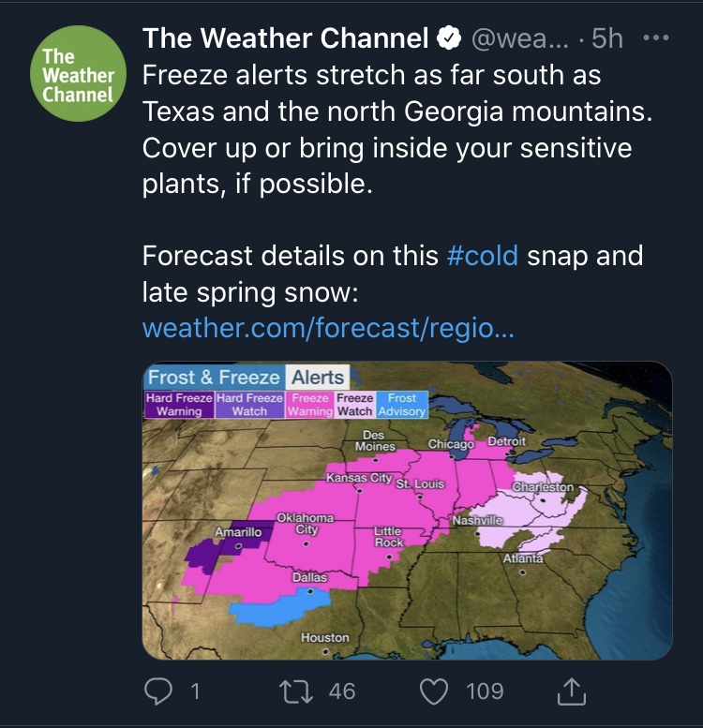Open The Weather Channel profile avatar
Screen dimensions: 703x728
click(x=78, y=73)
